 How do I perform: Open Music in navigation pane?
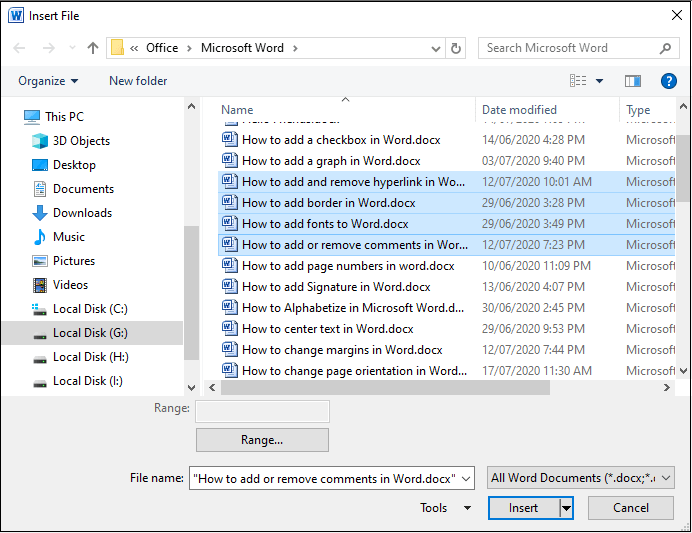(x=58, y=237)
